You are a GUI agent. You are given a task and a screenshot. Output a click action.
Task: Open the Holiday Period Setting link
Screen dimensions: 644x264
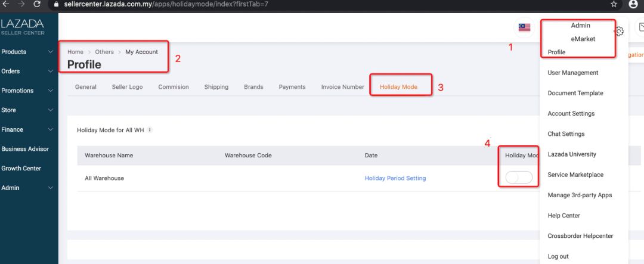[395, 178]
